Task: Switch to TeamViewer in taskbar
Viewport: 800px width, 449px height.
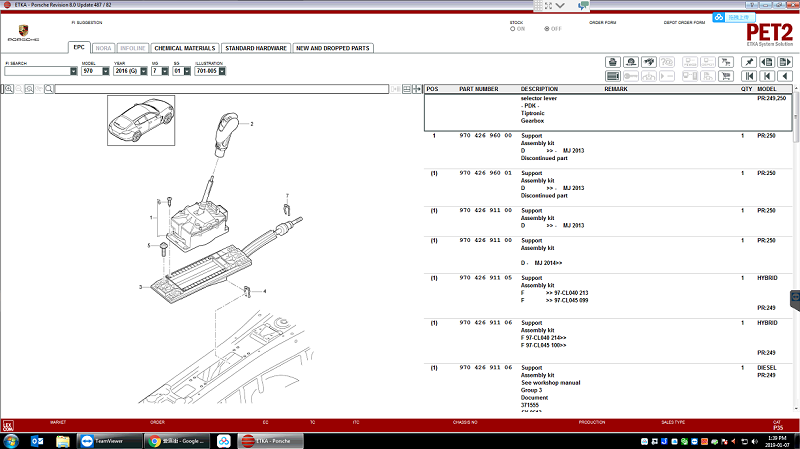Action: pos(110,441)
